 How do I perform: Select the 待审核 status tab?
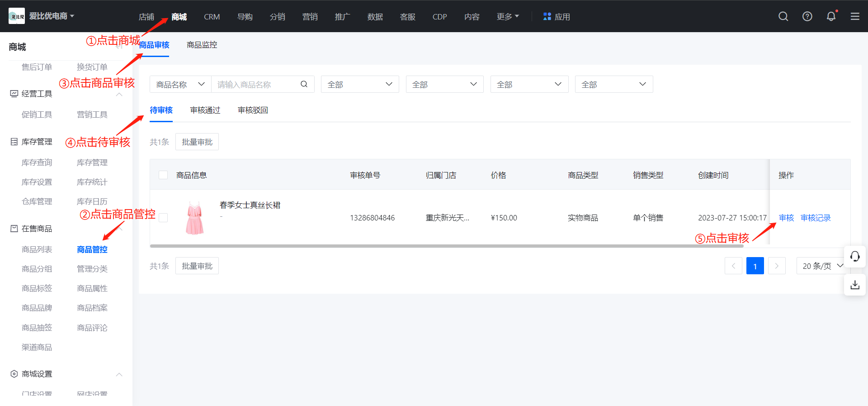161,110
